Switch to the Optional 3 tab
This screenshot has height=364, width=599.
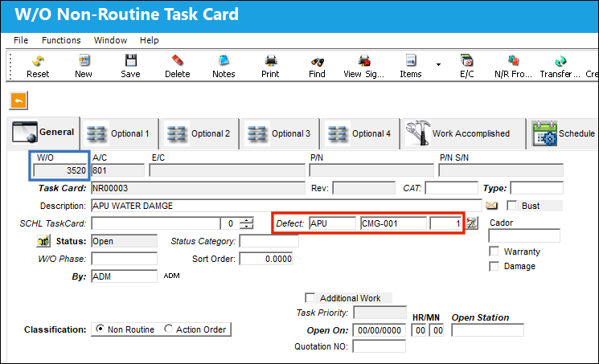(x=279, y=133)
